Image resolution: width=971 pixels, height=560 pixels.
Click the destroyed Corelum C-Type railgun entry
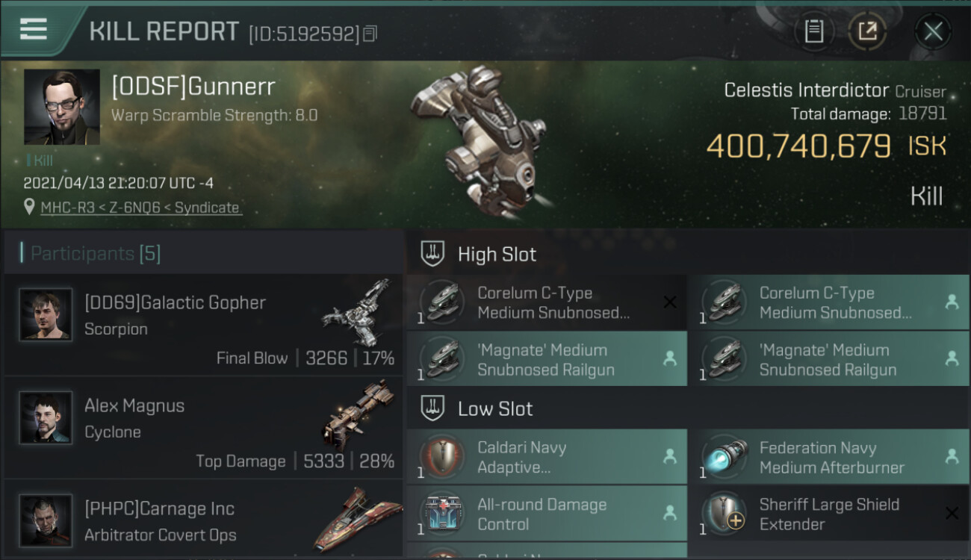point(547,302)
